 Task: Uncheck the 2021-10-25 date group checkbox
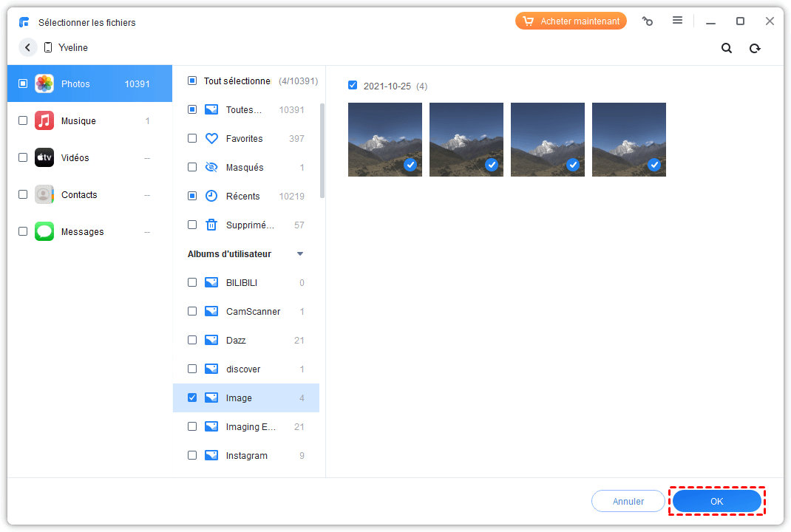click(x=353, y=86)
